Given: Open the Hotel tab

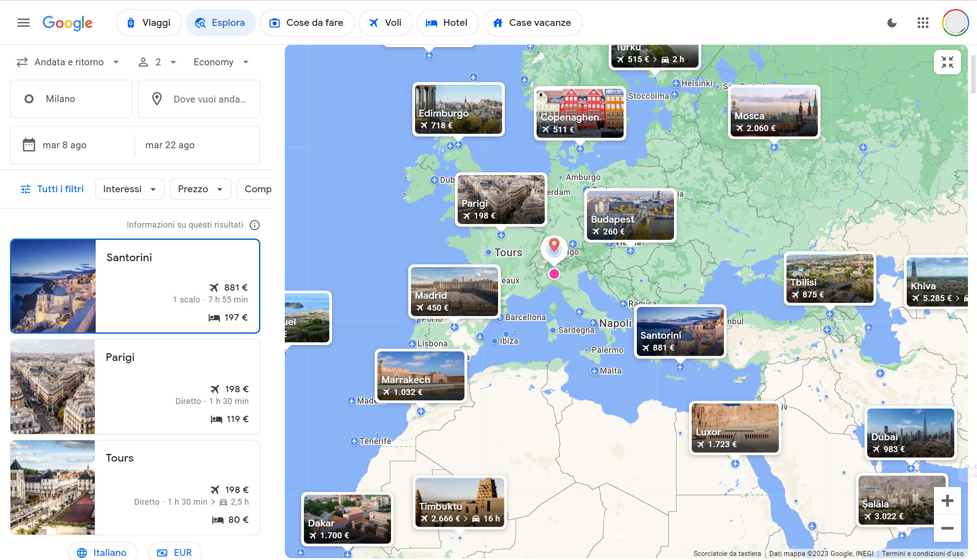Looking at the screenshot, I should point(448,23).
